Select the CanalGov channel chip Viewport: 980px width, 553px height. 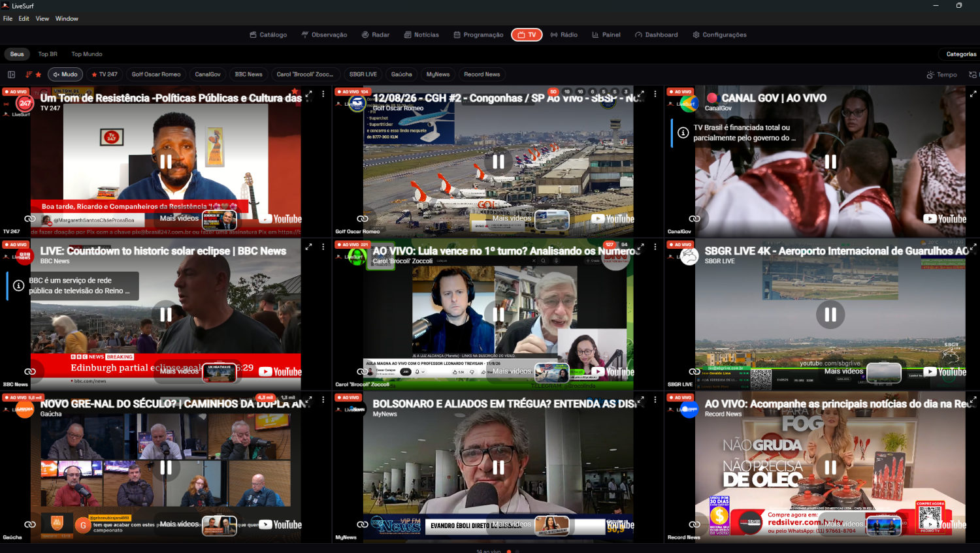click(x=208, y=74)
